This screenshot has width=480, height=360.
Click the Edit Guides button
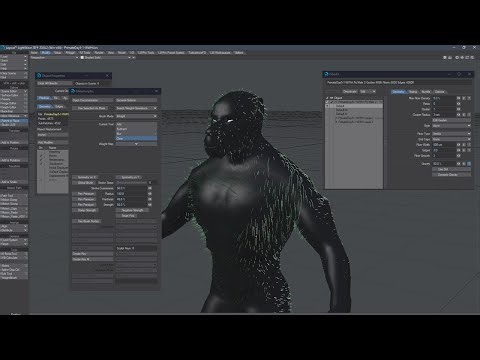[451, 120]
